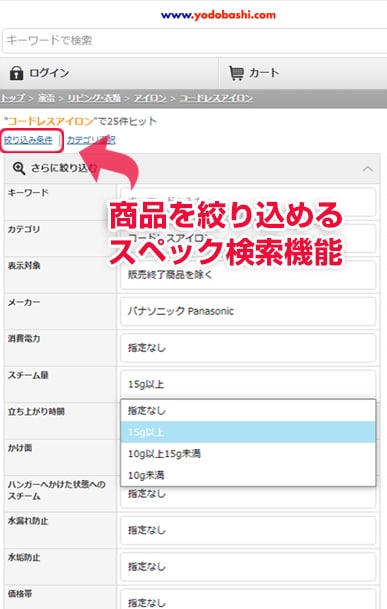Open the 消費電力 dropdown
Screen dimensions: 387x609
coord(248,348)
